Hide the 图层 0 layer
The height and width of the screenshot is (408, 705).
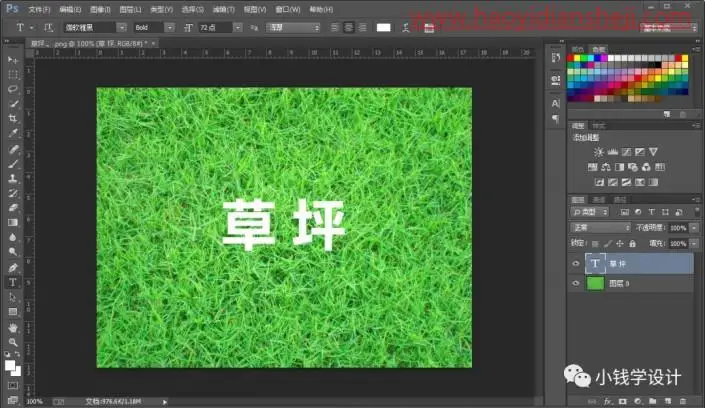click(x=576, y=283)
